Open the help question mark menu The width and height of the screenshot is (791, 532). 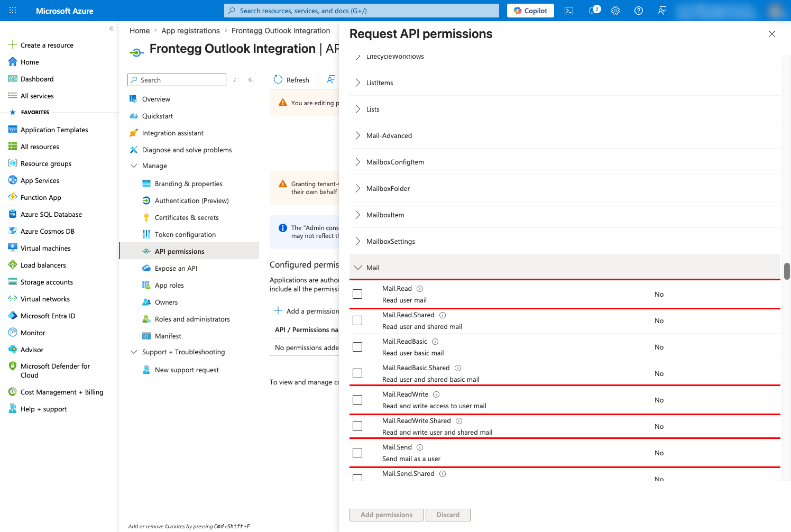click(639, 11)
